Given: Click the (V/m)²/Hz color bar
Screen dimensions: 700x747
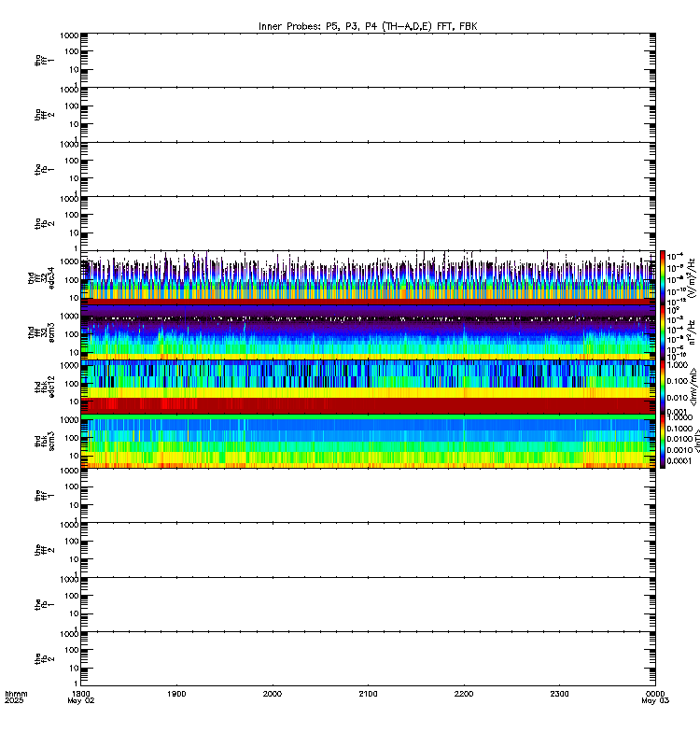Looking at the screenshot, I should point(663,277).
